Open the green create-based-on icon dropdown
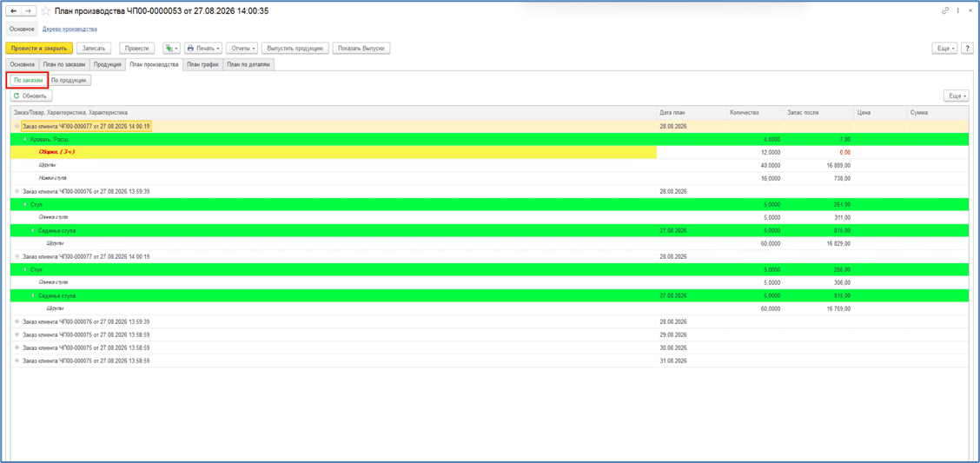The image size is (980, 463). 171,48
